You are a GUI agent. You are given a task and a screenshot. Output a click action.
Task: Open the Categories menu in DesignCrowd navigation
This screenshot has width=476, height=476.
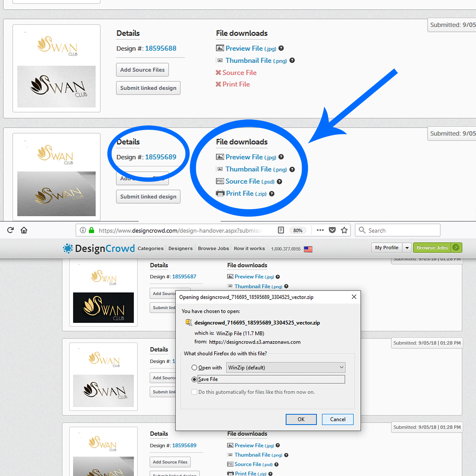(150, 248)
